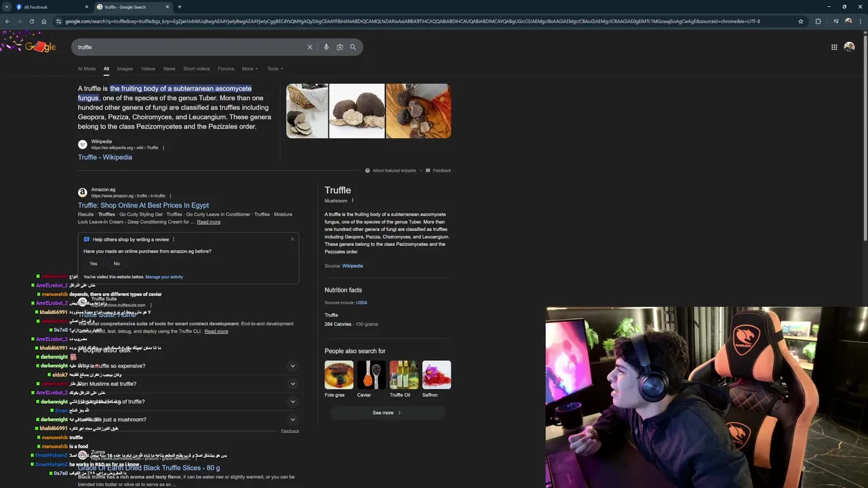Switch to the Facebook tab
The width and height of the screenshot is (868, 488).
52,7
